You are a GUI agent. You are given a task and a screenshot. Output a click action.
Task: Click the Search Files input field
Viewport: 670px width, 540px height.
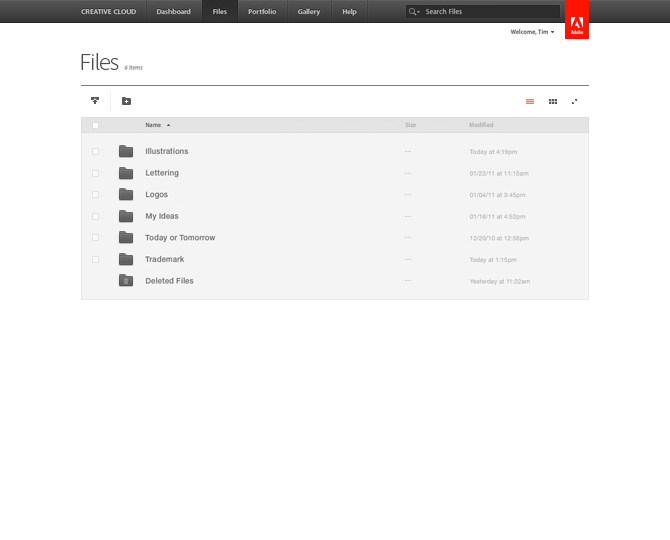coord(490,12)
